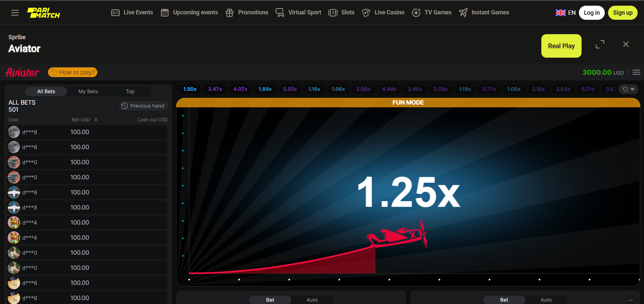Change language via EN flag selector
The image size is (644, 304).
click(565, 13)
